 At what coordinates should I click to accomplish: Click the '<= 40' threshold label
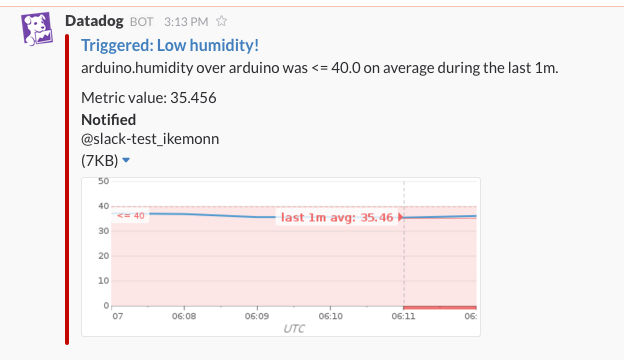pos(131,216)
